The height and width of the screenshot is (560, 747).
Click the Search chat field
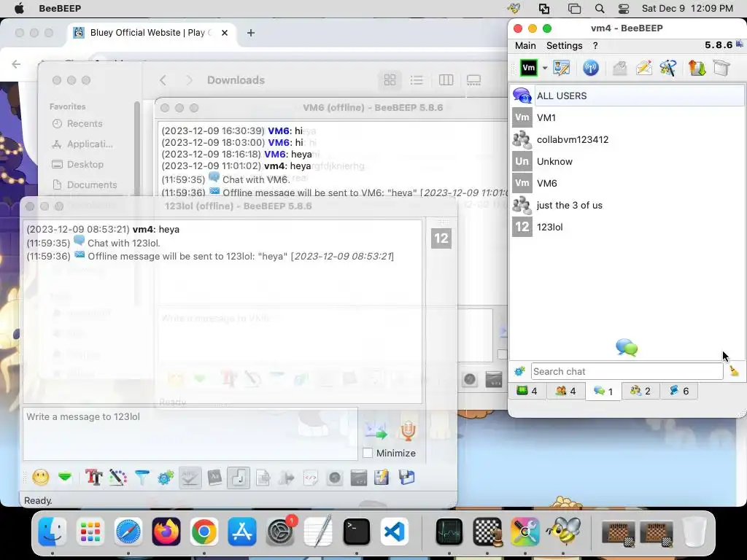coord(627,371)
